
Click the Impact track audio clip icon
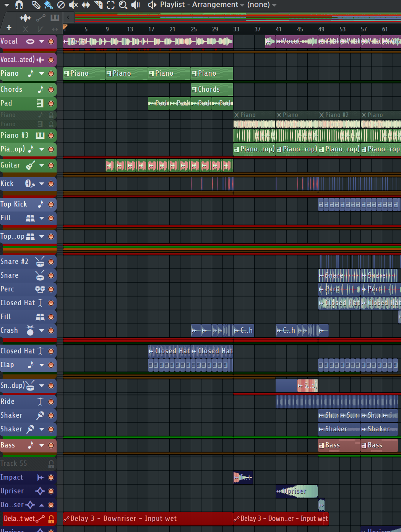point(40,477)
